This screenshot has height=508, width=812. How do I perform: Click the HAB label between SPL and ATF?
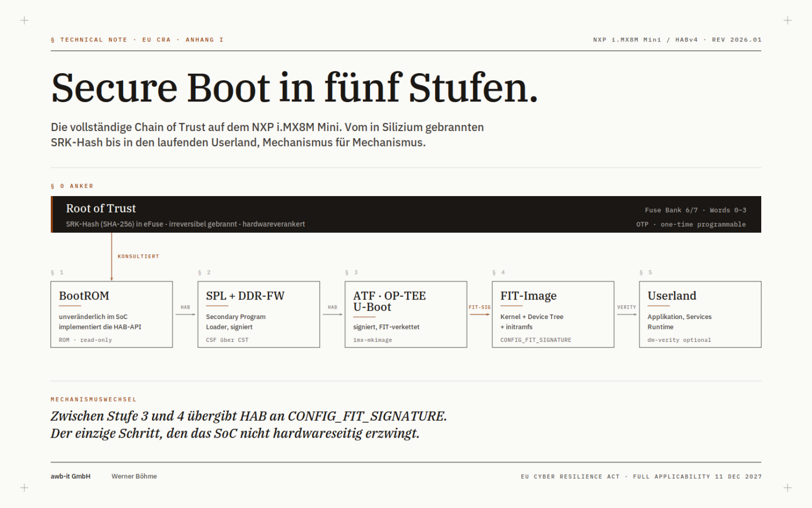[332, 307]
